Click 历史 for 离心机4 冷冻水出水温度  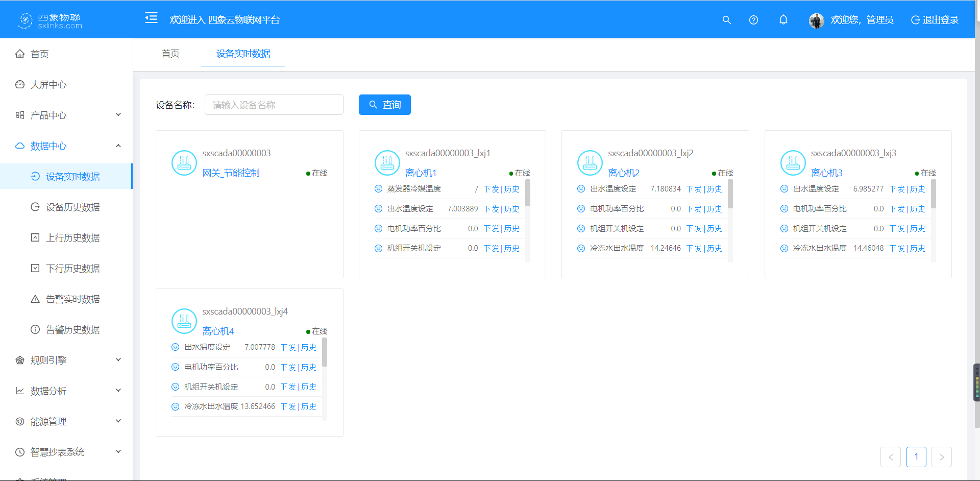pos(309,406)
